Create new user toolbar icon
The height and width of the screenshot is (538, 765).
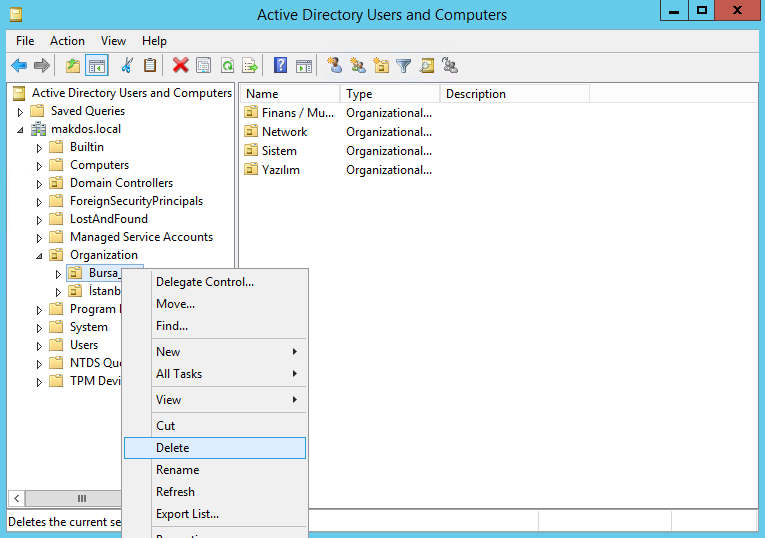click(335, 65)
